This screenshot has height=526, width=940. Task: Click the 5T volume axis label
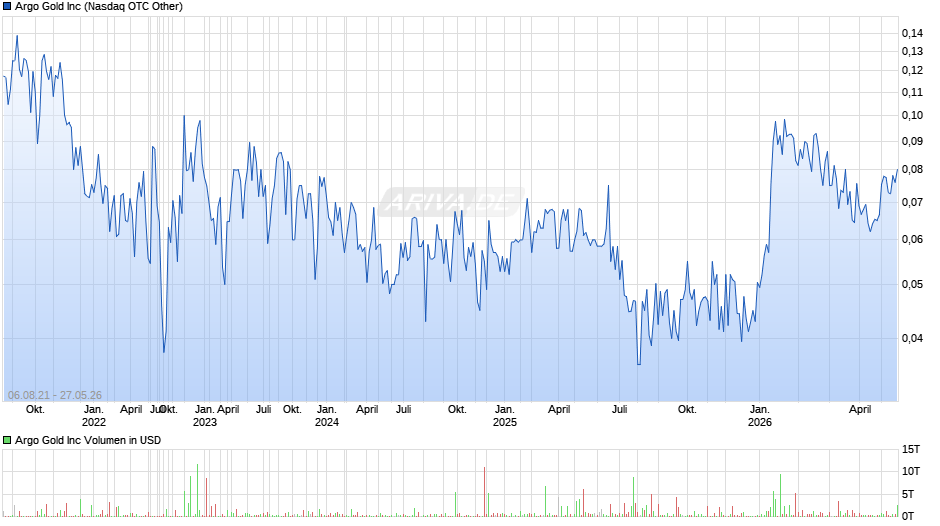(x=908, y=494)
